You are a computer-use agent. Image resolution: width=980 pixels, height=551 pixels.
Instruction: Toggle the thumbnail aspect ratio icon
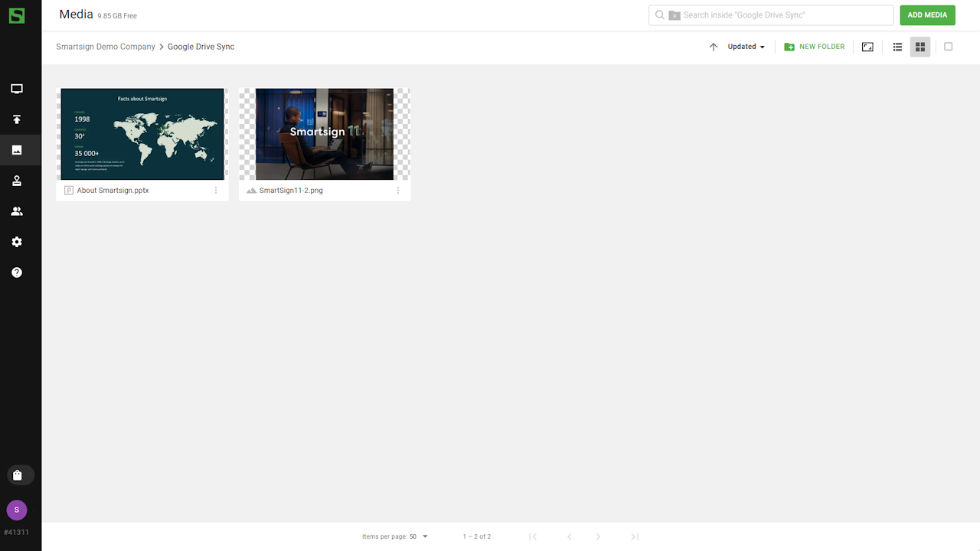pos(867,47)
